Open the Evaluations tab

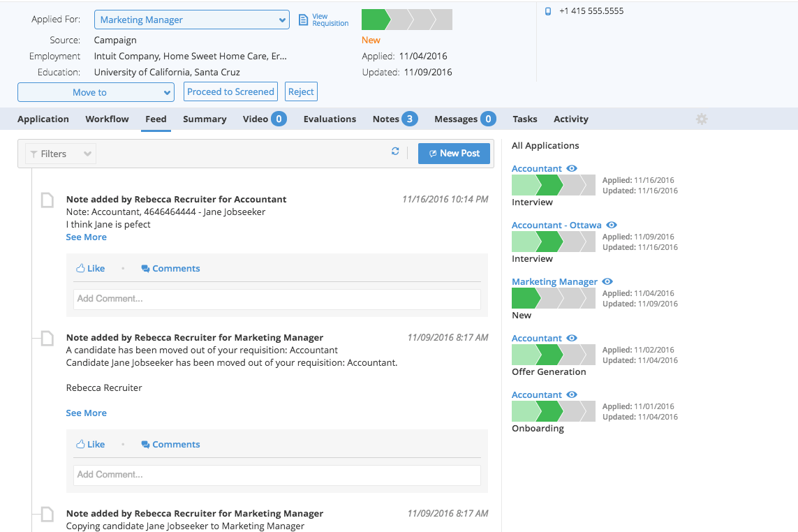(330, 119)
